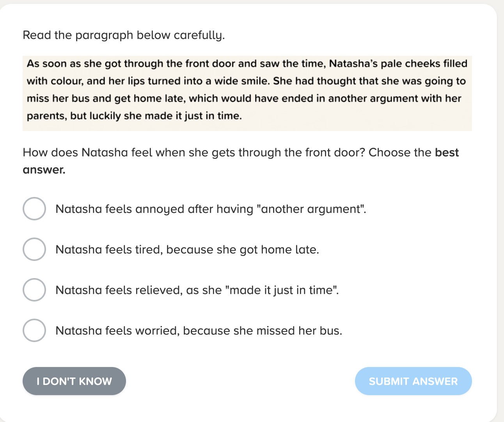Click the light blue submit button
The height and width of the screenshot is (422, 504).
413,381
